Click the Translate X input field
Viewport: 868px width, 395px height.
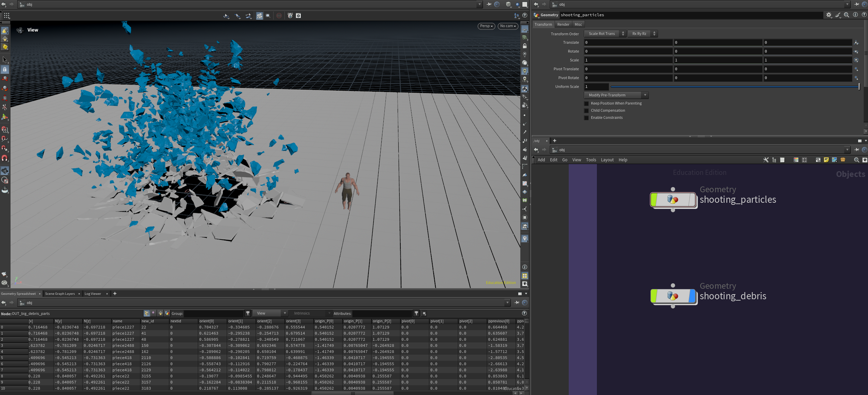628,42
